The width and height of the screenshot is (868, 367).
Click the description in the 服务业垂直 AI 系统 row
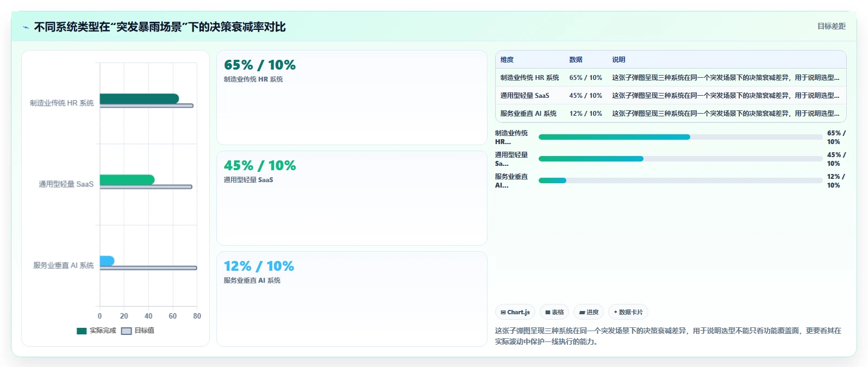726,114
